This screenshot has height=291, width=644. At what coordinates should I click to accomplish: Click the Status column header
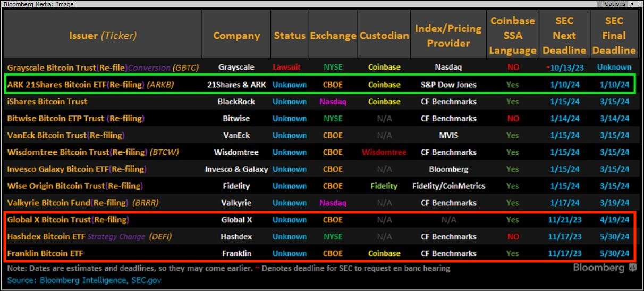290,36
